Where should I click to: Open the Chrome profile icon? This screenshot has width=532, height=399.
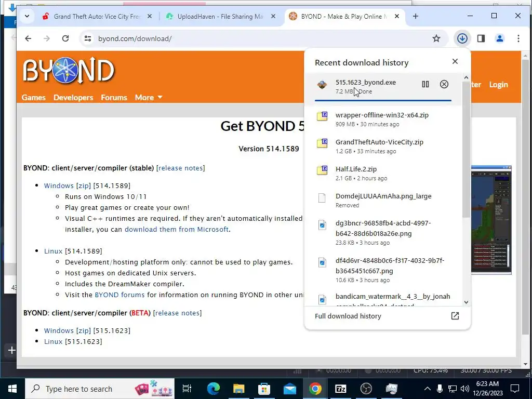[499, 38]
